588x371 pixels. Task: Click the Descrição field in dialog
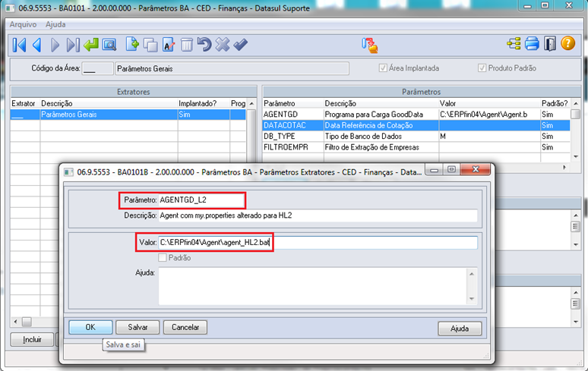tap(318, 215)
